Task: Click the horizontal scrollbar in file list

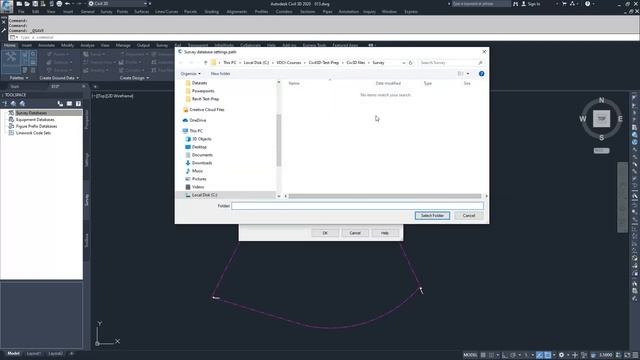Action: 385,196
